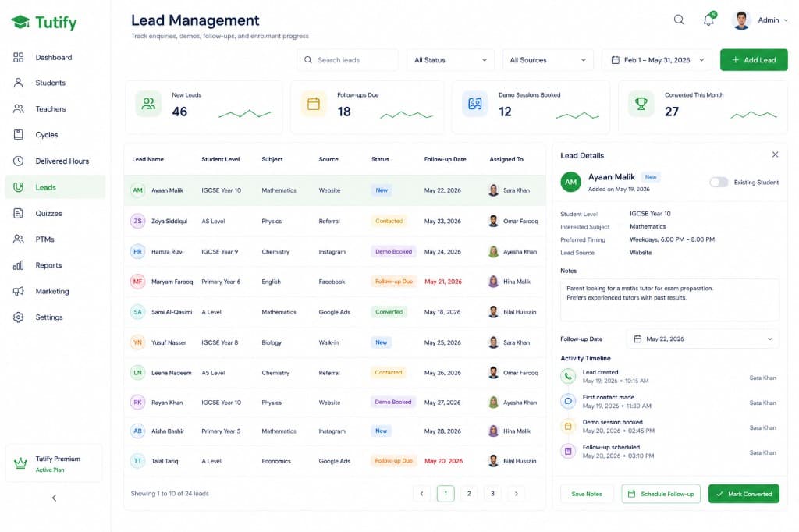Select the Zoya Siddiqui lead row

tap(335, 221)
